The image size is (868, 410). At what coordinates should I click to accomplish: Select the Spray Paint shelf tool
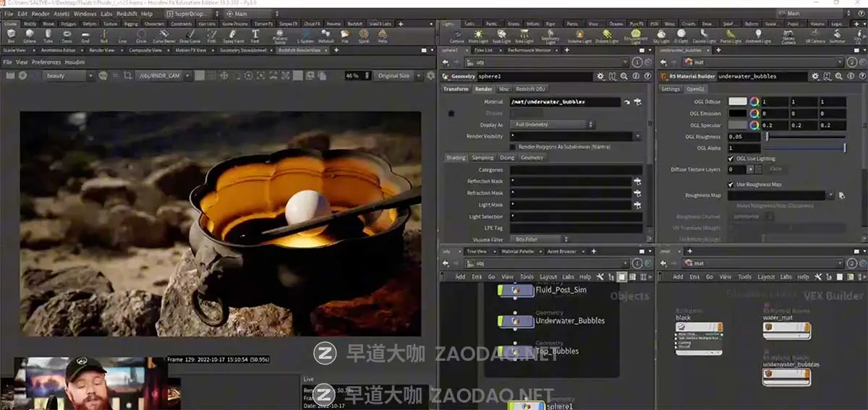pyautogui.click(x=234, y=36)
